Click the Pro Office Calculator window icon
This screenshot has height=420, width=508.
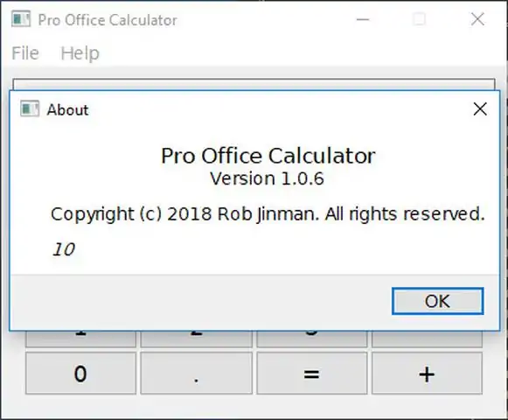tap(21, 18)
